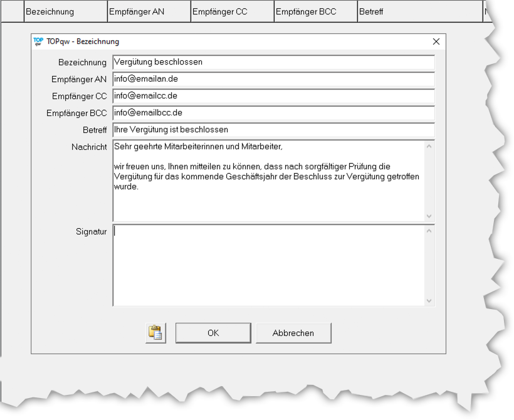Screen dimensions: 514x420
Task: Place the cursor in the Betreff text field
Action: pos(273,130)
